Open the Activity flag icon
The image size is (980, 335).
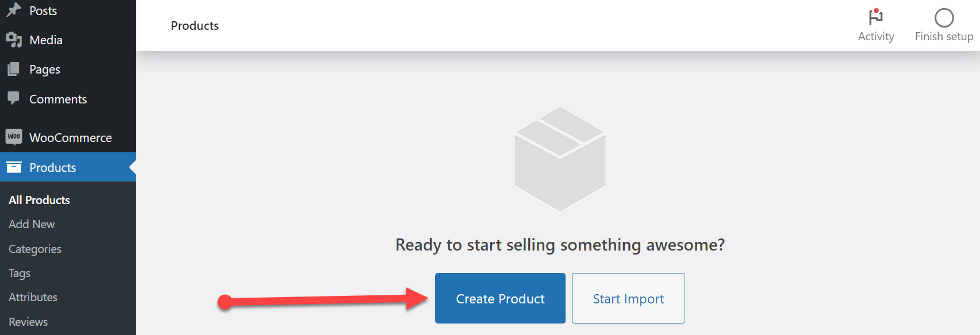875,17
